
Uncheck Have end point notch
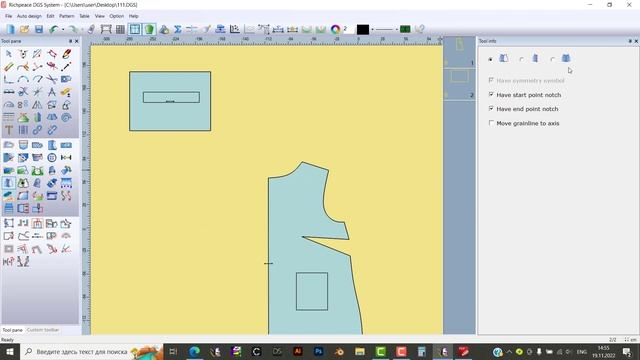[x=491, y=109]
